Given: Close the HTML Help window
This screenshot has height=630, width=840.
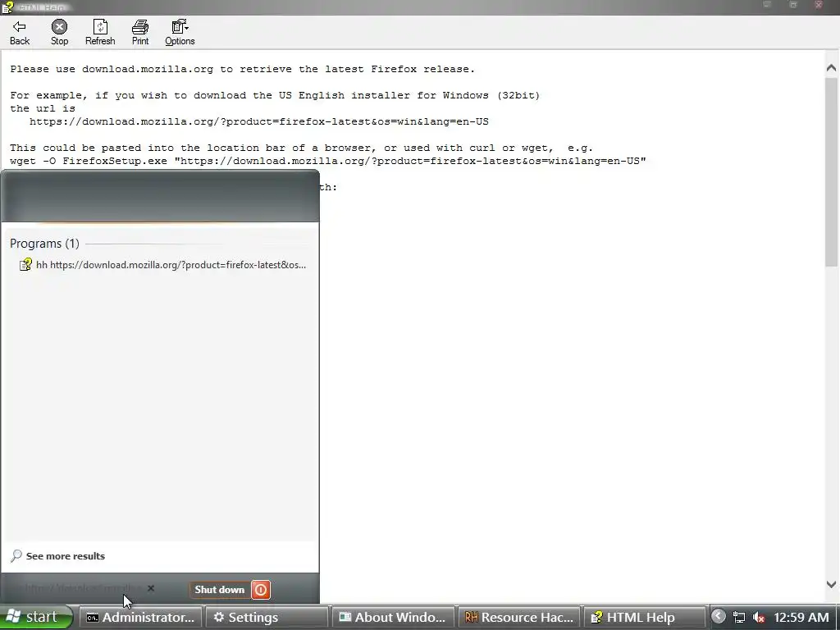Looking at the screenshot, I should click(x=819, y=6).
